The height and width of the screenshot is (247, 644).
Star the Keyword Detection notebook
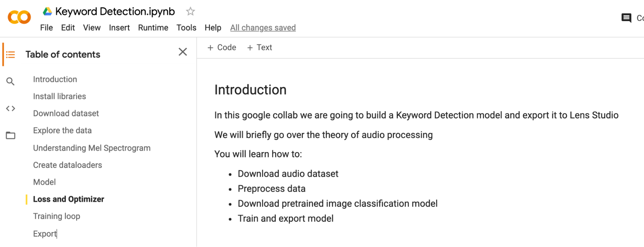coord(190,12)
